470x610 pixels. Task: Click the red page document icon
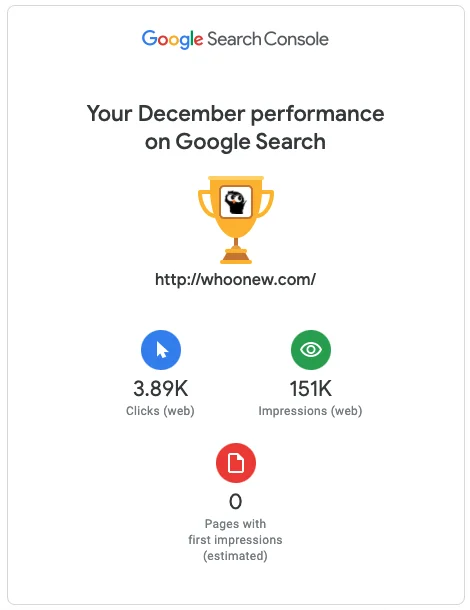tap(236, 463)
